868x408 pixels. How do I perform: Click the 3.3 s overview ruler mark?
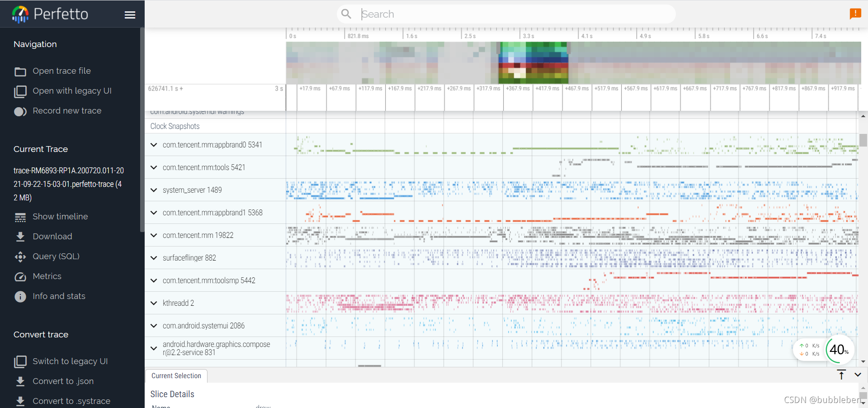coord(528,36)
